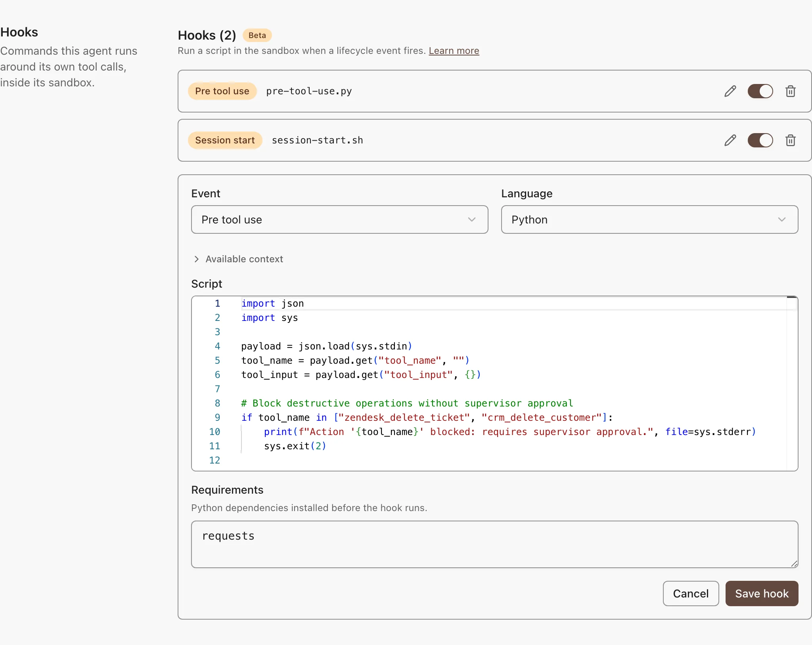Click the 'Hooks (2)' heading
Viewport: 812px width, 645px height.
[207, 35]
